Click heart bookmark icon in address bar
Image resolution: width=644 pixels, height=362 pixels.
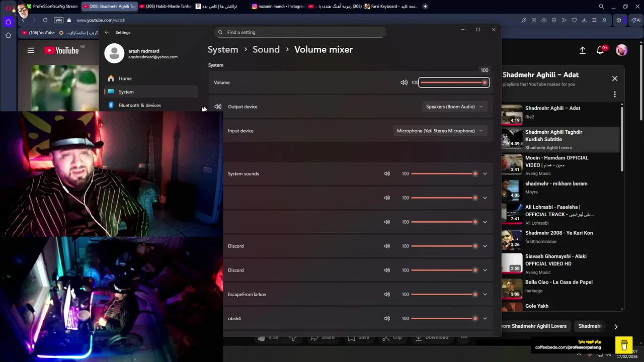coord(574,20)
